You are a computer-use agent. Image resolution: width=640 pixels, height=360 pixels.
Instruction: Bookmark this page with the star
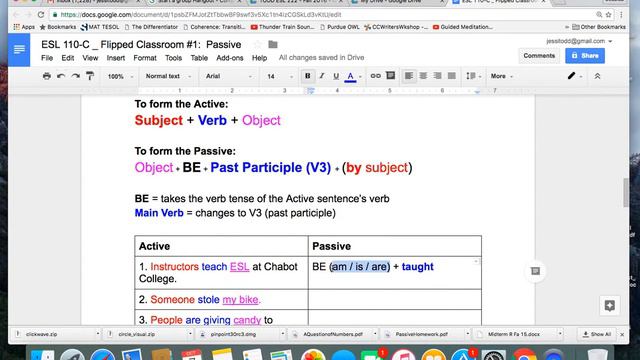pyautogui.click(x=609, y=15)
